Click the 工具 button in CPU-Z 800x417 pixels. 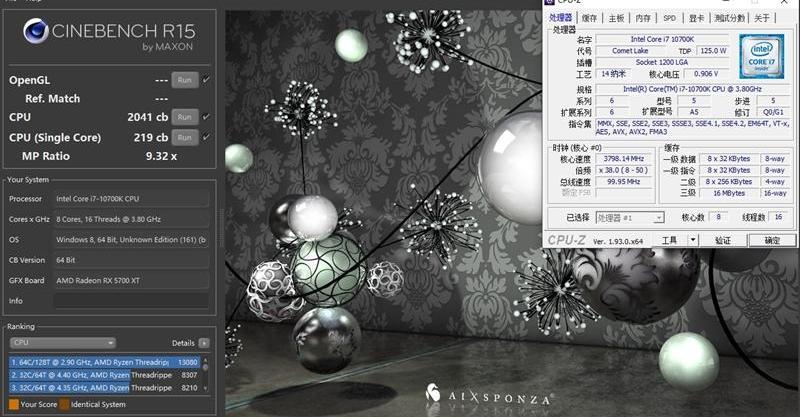pyautogui.click(x=669, y=240)
